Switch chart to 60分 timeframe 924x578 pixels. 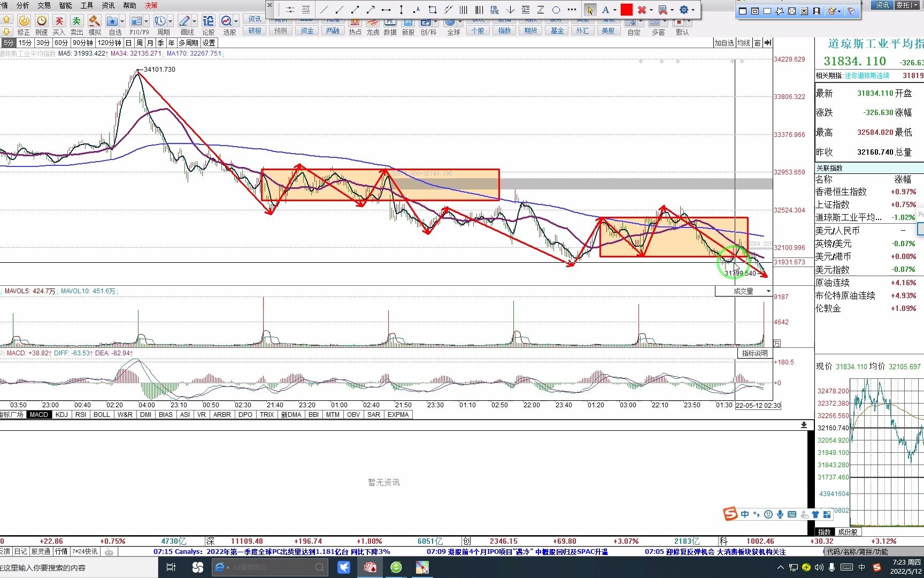tap(61, 43)
